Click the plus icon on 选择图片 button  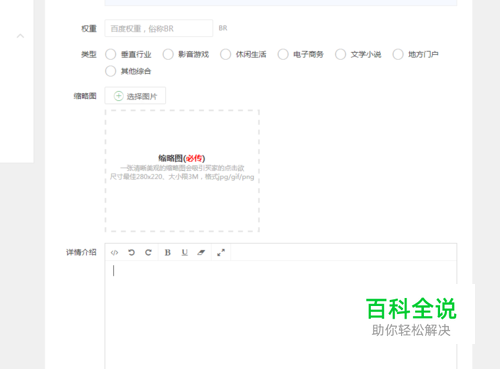[x=118, y=96]
